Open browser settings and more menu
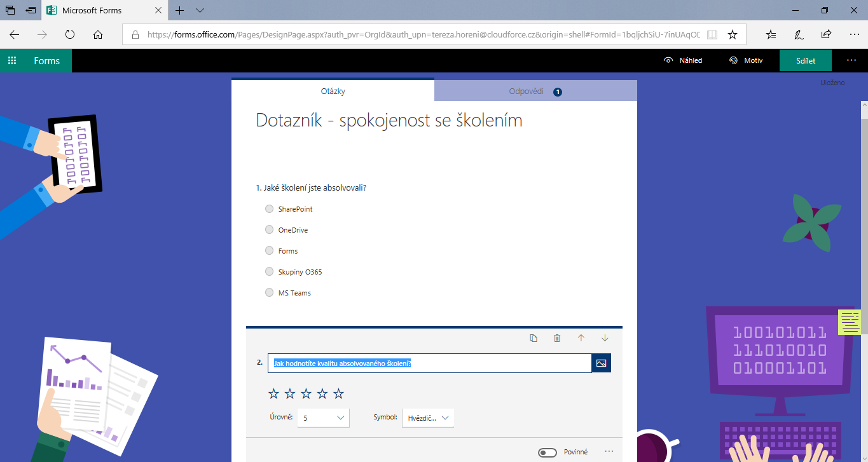Screen dimensions: 868x462 coord(853,34)
